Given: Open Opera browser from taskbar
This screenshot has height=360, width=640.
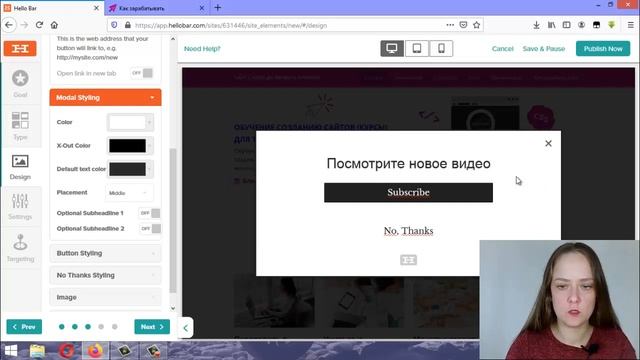Looking at the screenshot, I should tap(67, 351).
